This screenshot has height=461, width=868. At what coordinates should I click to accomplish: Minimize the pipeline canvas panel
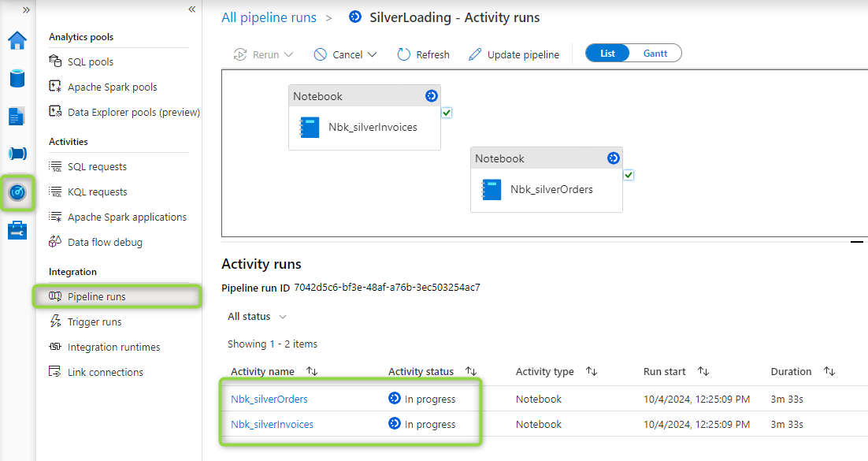[x=856, y=242]
